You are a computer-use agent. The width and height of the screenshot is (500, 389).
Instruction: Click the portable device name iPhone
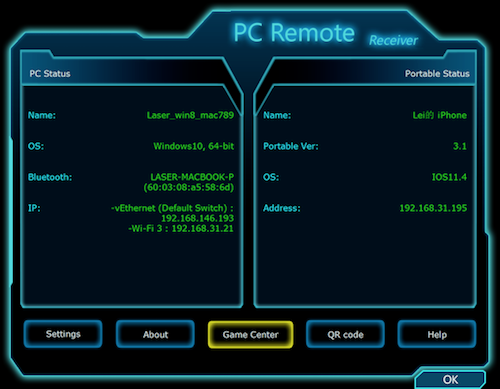click(440, 115)
